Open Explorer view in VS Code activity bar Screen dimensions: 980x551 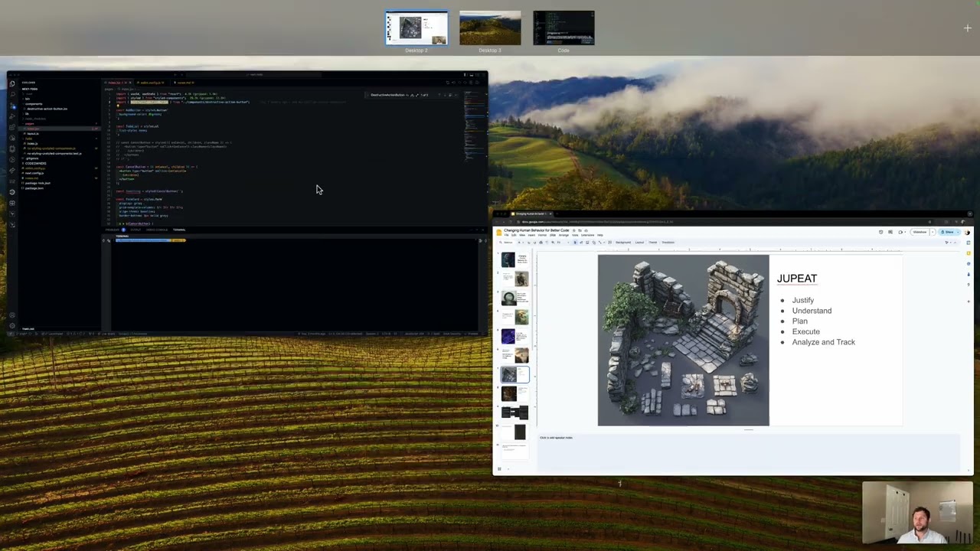(x=12, y=83)
